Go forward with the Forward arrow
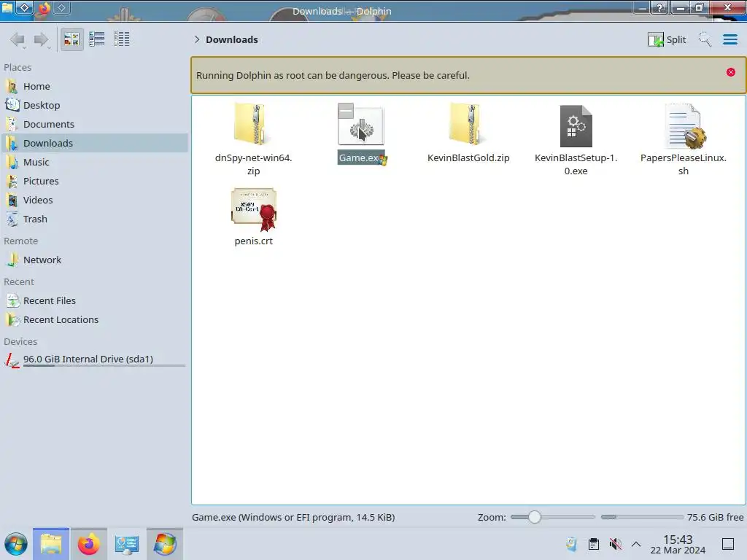 tap(42, 39)
